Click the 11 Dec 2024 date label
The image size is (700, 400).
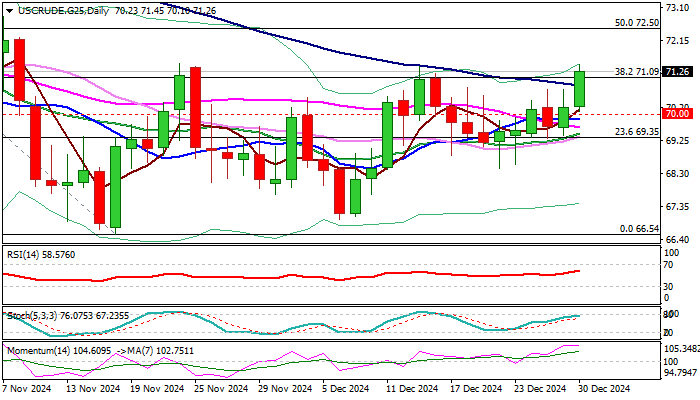coord(412,389)
